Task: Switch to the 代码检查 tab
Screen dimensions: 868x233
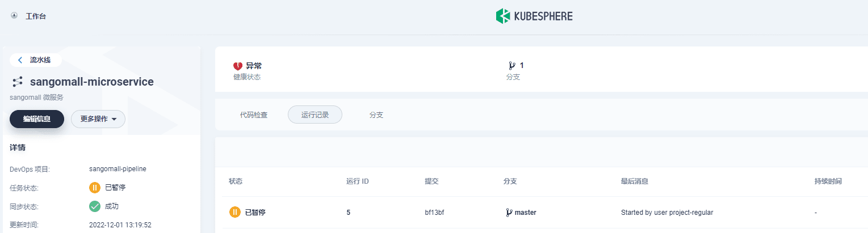Action: (254, 115)
